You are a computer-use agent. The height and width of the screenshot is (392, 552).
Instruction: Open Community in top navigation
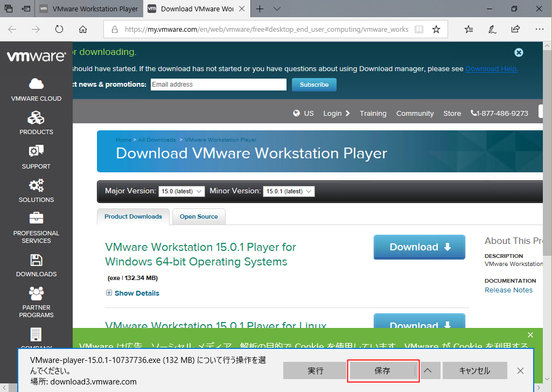tap(415, 113)
